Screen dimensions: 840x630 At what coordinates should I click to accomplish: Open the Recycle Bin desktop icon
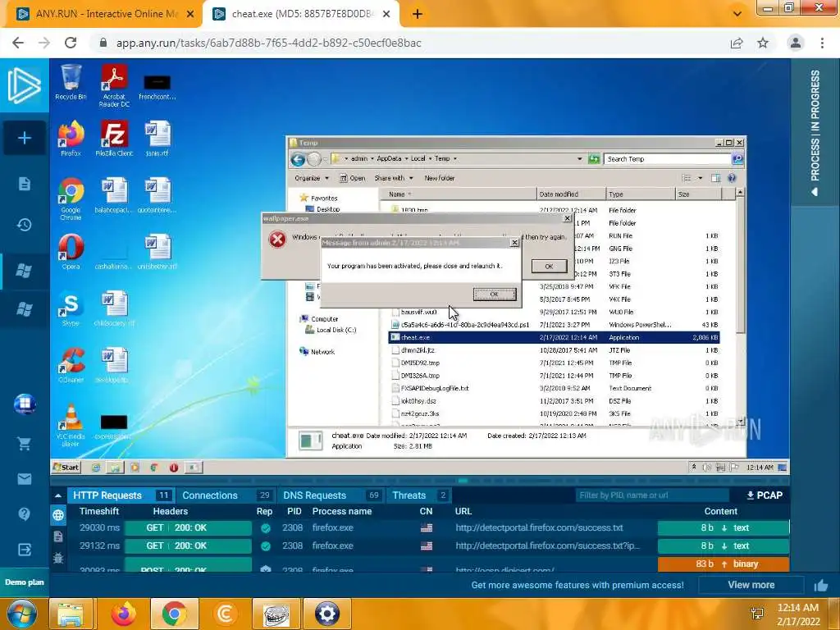point(71,82)
